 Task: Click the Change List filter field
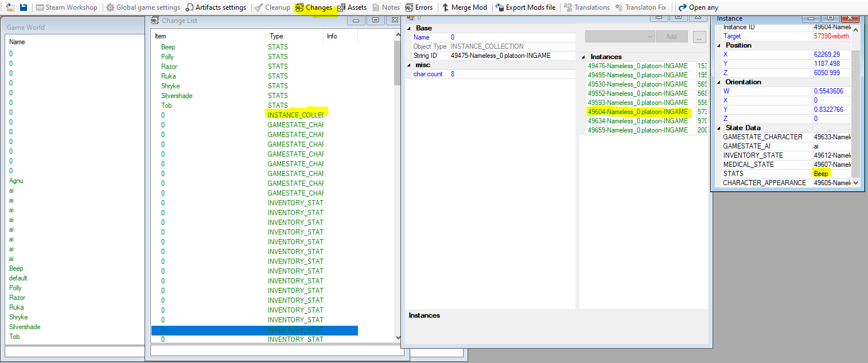(277, 350)
